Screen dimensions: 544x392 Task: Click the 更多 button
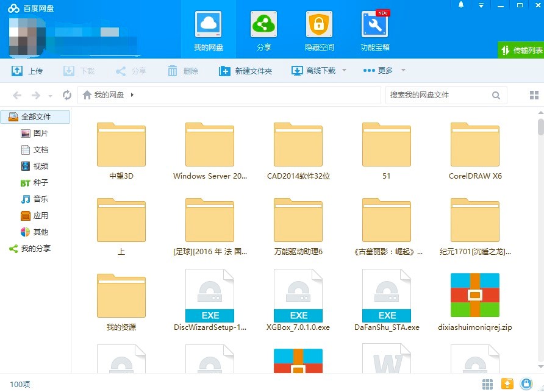tap(378, 71)
